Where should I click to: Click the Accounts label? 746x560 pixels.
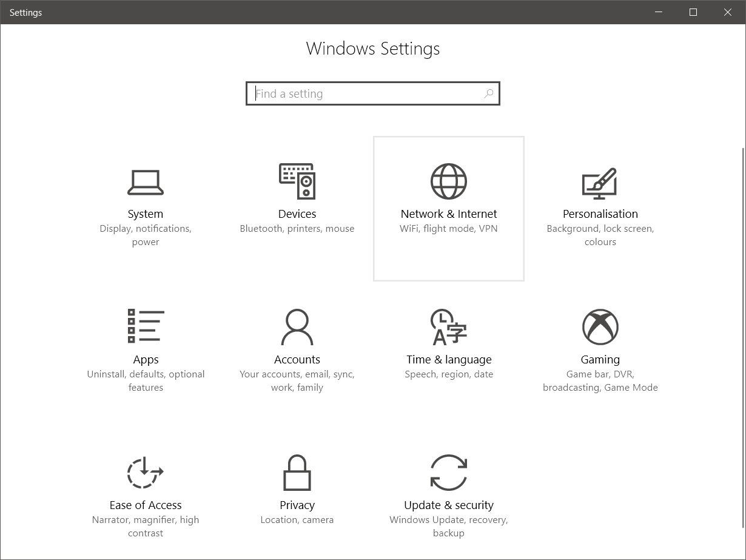[297, 360]
